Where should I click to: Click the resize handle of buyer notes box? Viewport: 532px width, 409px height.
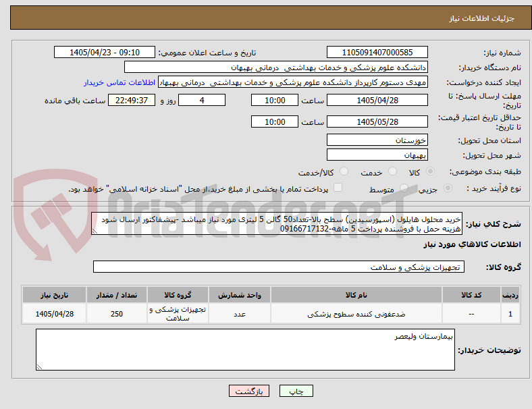pos(39,367)
